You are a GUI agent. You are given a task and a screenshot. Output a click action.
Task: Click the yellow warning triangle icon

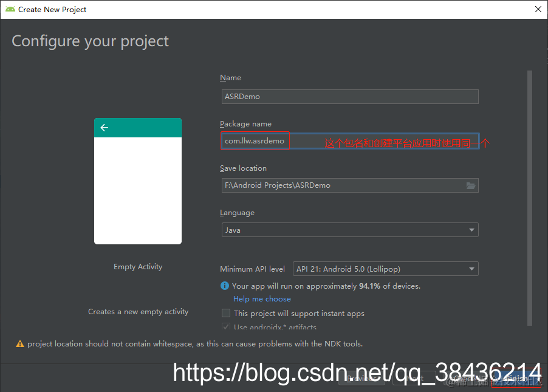20,344
